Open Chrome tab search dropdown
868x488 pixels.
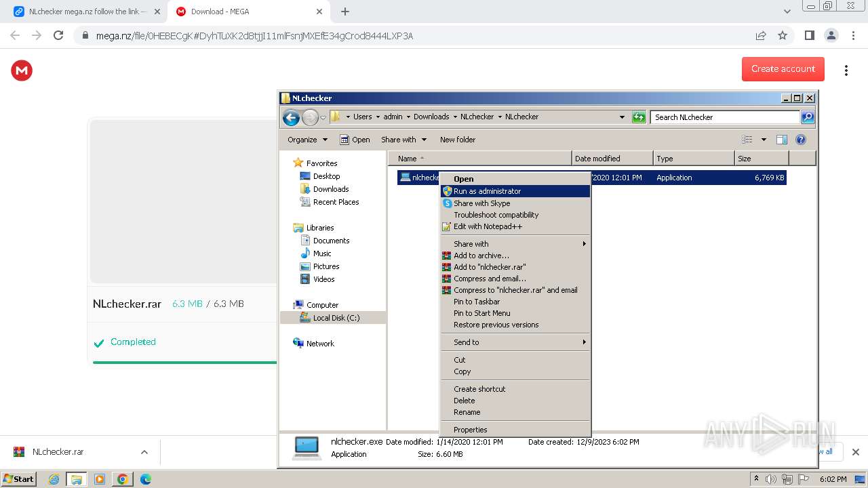787,12
